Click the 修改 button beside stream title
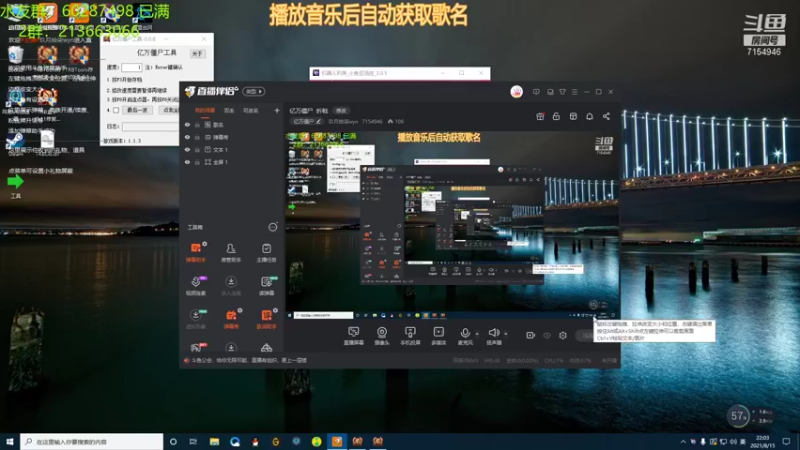Image resolution: width=800 pixels, height=450 pixels. pos(341,111)
